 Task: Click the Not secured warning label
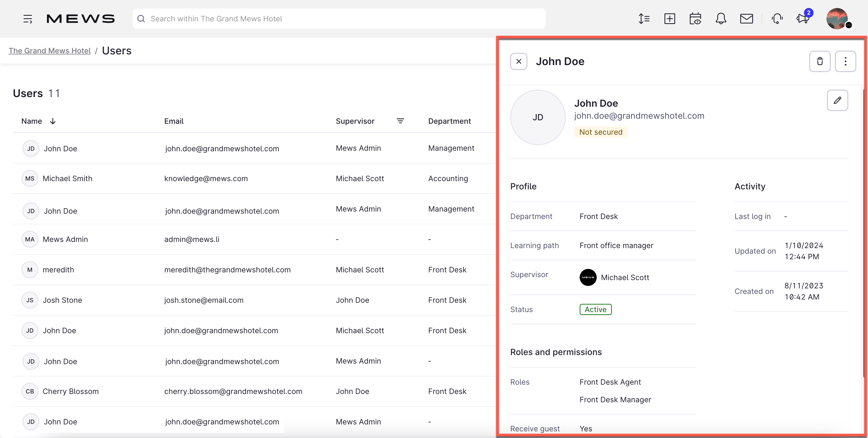pos(601,132)
